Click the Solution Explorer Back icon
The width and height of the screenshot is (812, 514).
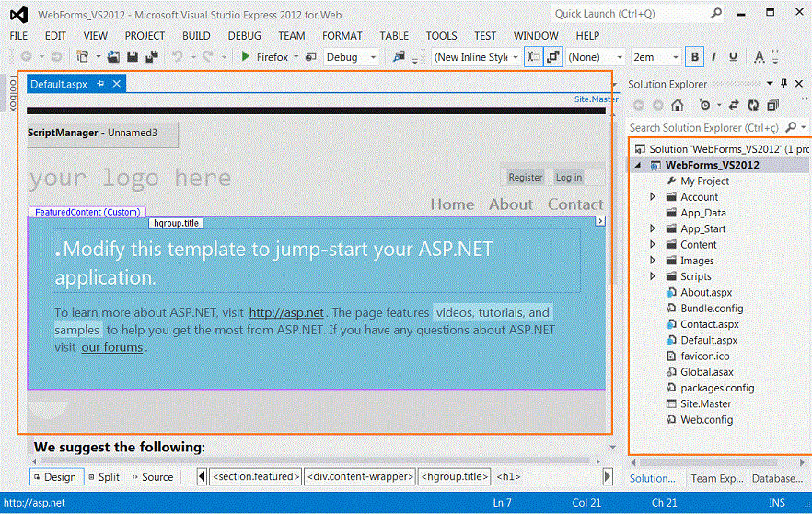pos(639,105)
